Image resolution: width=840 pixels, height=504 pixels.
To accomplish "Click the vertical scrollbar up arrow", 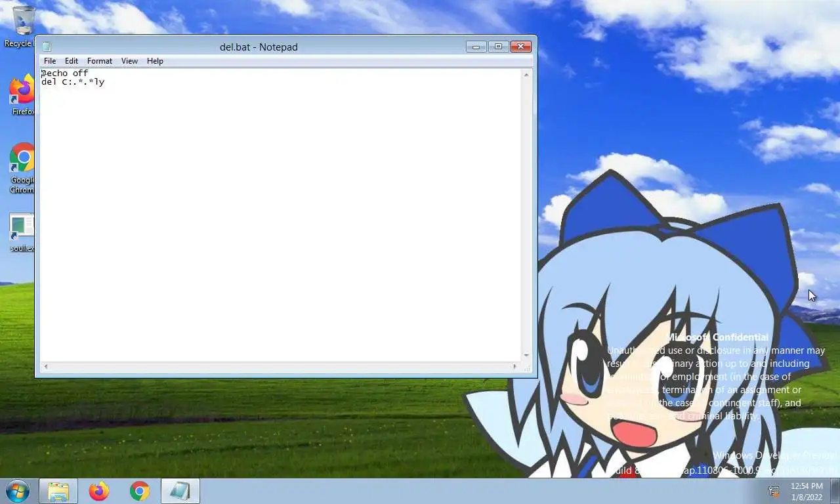I will coord(526,75).
